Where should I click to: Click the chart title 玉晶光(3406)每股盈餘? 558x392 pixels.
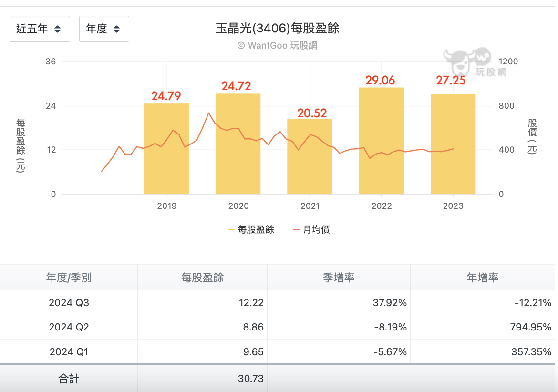tap(277, 28)
